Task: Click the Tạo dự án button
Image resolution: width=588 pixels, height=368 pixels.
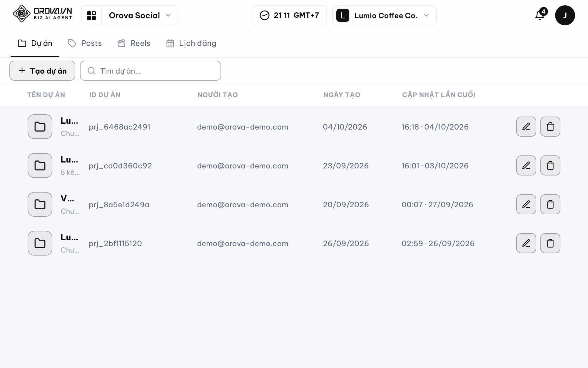Action: 42,71
